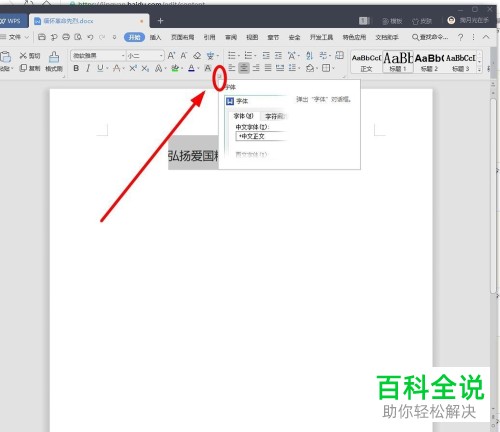Open a new tab with plus button
Image resolution: width=500 pixels, height=432 pixels.
pyautogui.click(x=160, y=21)
